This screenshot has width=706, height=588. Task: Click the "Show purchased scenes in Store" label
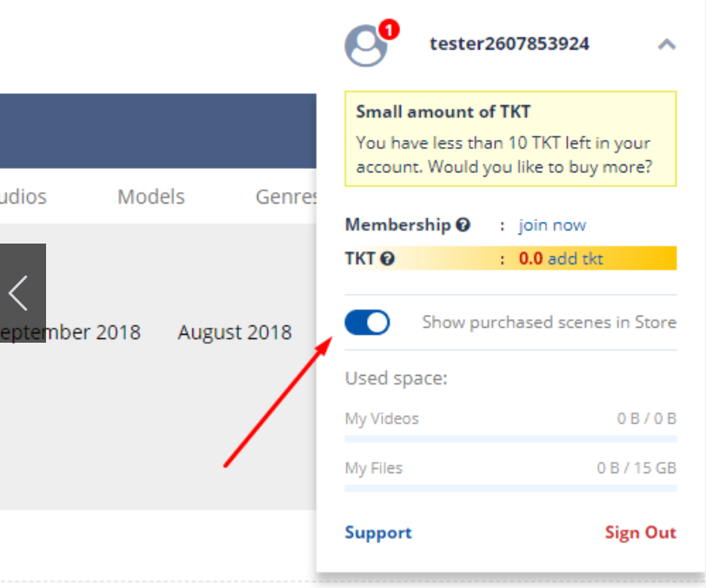tap(549, 323)
